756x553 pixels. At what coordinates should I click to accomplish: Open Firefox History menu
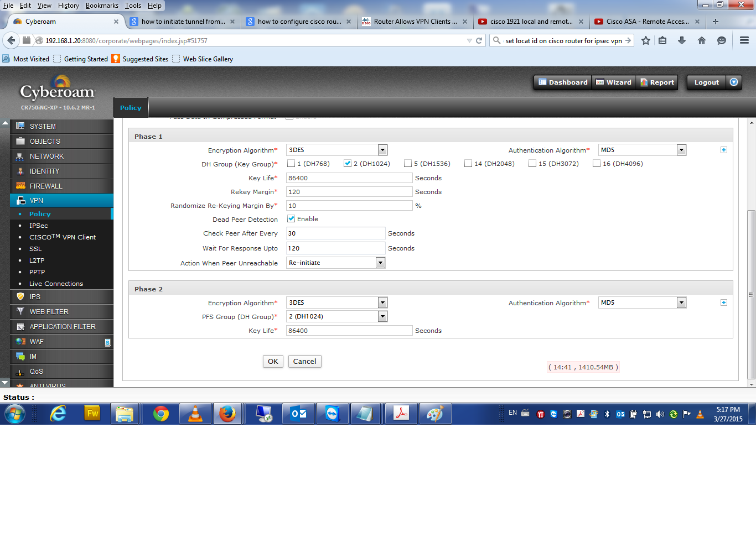tap(69, 6)
